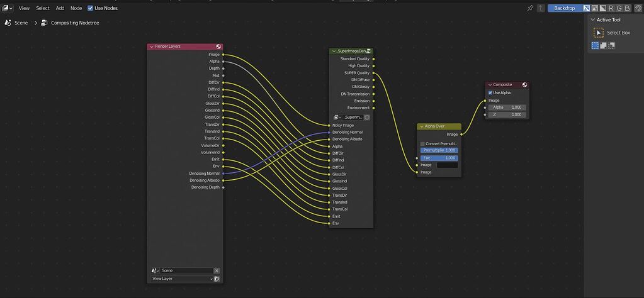The image size is (644, 298).
Task: Click the Compositing Nodetree breadcrumb icon
Action: [x=44, y=23]
